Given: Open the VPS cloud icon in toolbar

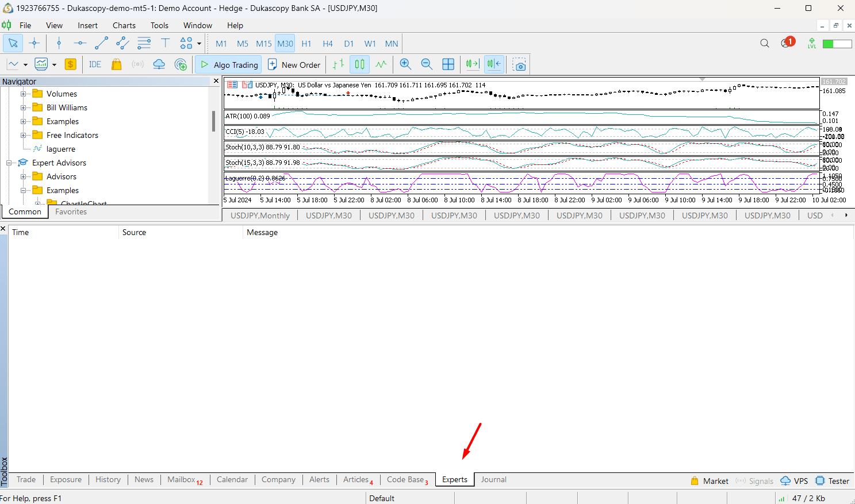Looking at the screenshot, I should pos(159,64).
